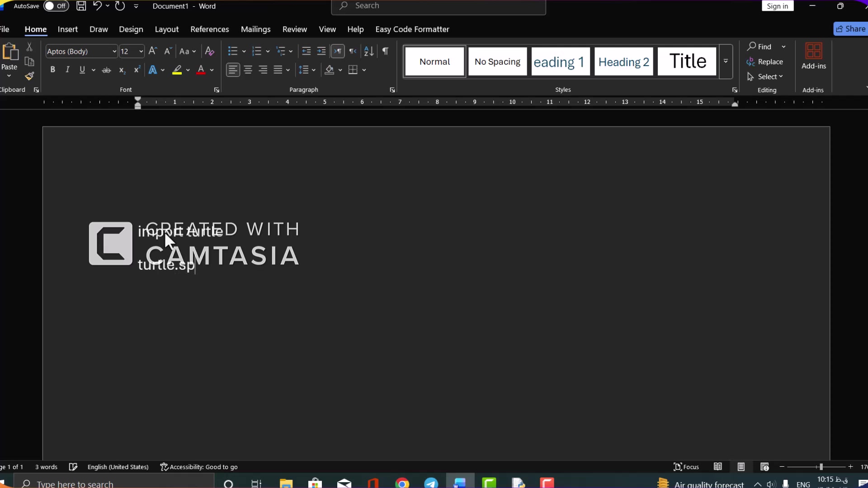Justify the paragraph text
Viewport: 868px width, 488px height.
278,70
